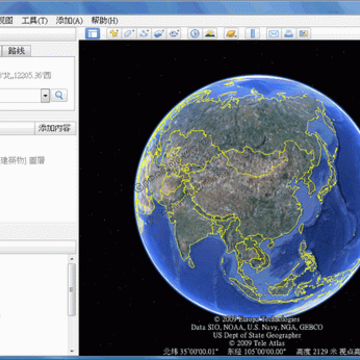The height and width of the screenshot is (360, 360).
Task: Click the 东经 105°00'00.00" longitude readout
Action: coord(257,351)
